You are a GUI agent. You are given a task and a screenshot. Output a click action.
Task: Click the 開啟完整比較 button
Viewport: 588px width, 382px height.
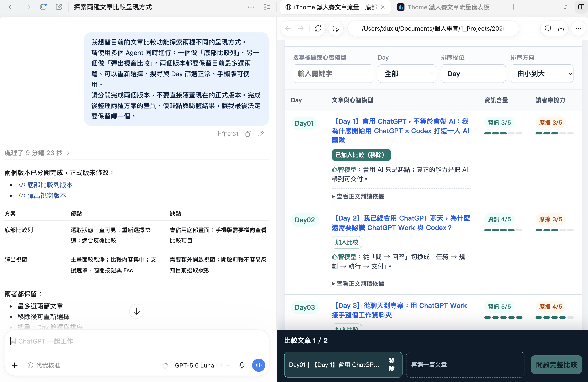click(x=556, y=364)
